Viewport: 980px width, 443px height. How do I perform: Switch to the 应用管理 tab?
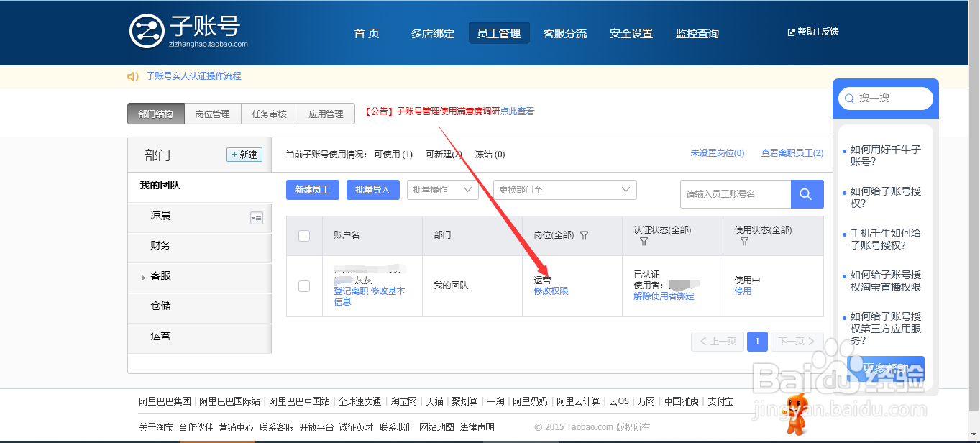click(x=326, y=114)
